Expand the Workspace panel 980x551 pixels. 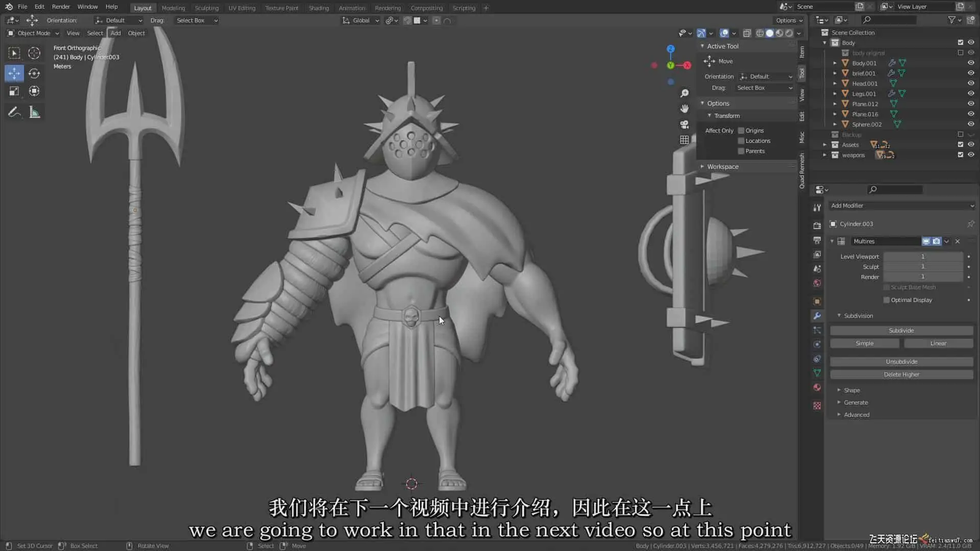click(x=722, y=167)
